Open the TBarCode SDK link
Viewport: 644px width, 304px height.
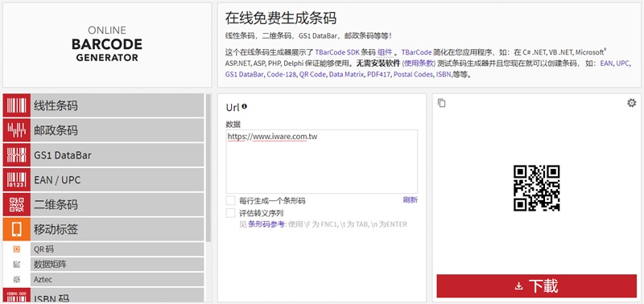coord(338,52)
